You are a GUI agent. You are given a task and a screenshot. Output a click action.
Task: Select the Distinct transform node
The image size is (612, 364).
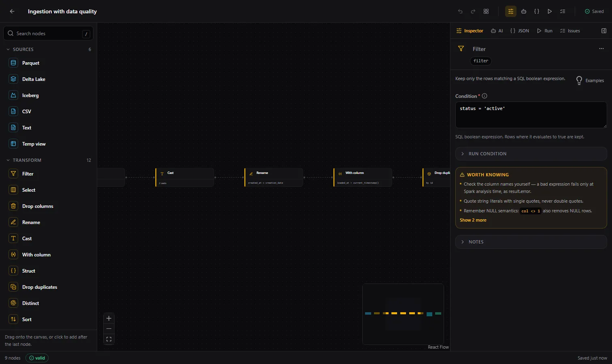[x=49, y=303]
